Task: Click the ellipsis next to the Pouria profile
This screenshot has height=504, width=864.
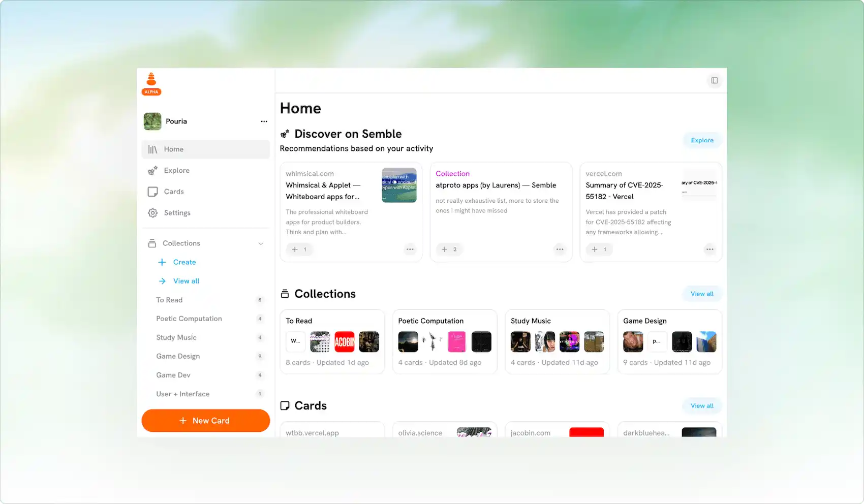Action: pos(264,121)
